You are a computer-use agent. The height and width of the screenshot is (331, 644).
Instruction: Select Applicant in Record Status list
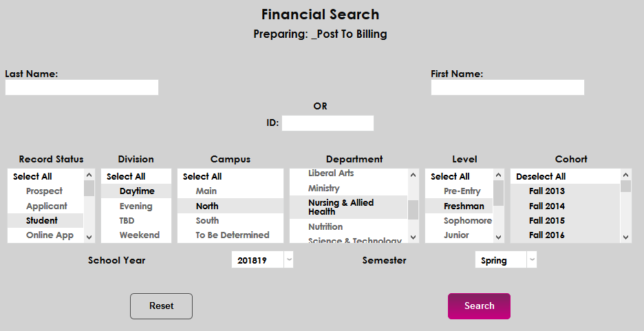(x=47, y=206)
